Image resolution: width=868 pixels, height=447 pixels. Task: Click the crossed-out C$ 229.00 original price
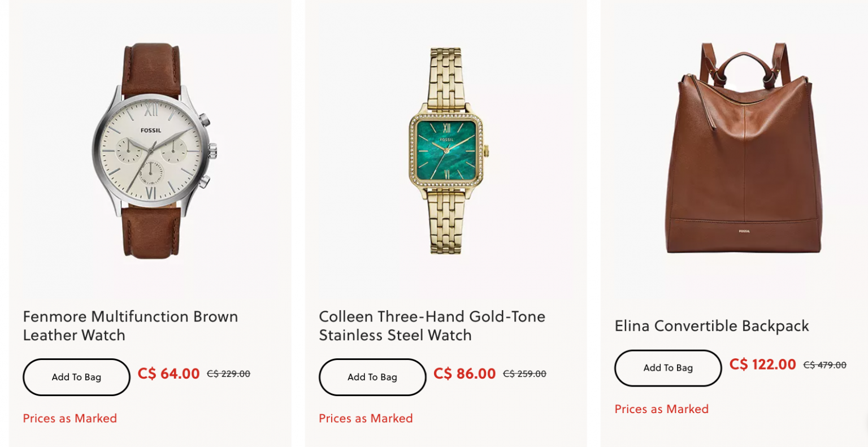(228, 374)
